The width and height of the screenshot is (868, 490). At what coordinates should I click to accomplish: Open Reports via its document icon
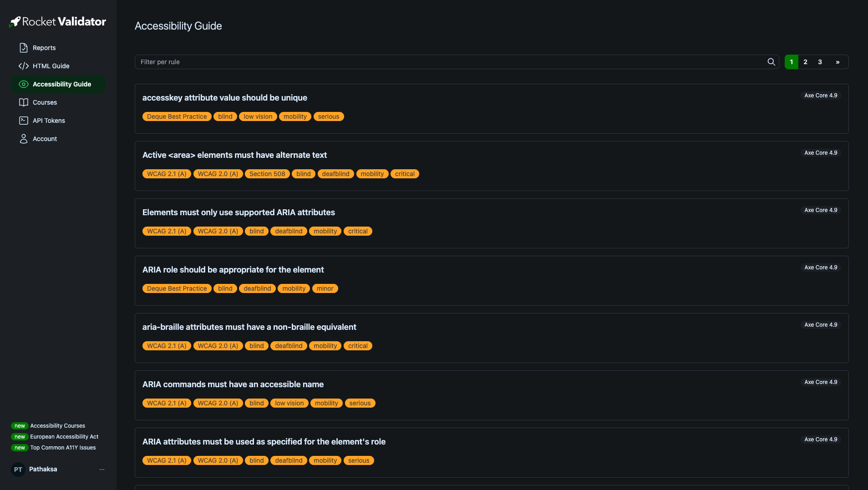pos(24,48)
